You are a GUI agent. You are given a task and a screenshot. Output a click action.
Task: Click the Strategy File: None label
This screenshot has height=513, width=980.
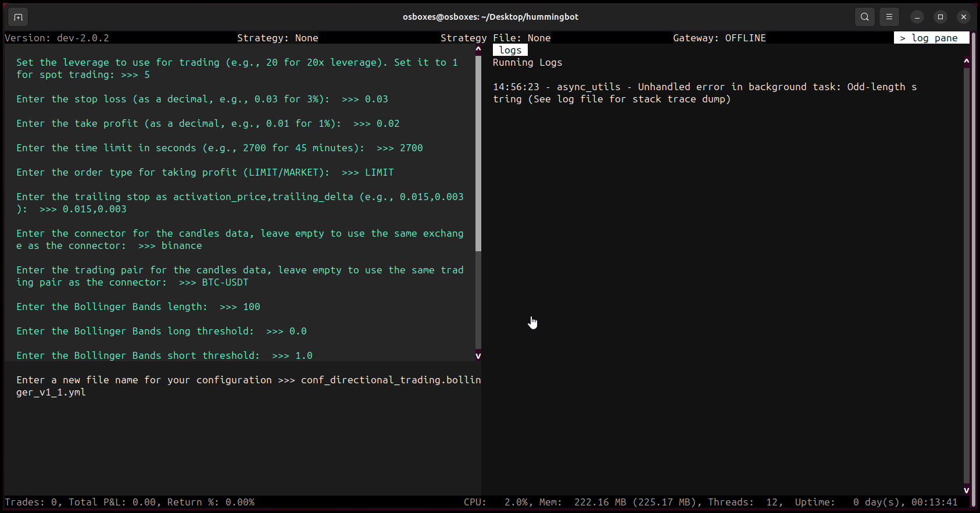(495, 38)
